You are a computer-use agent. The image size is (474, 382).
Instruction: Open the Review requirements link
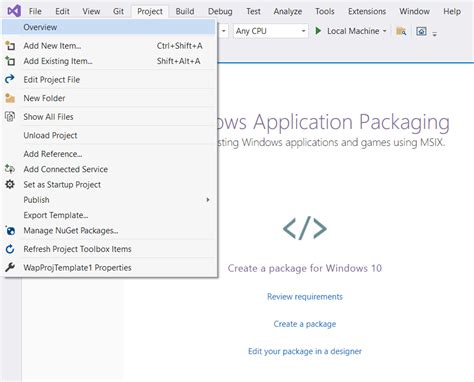point(305,297)
